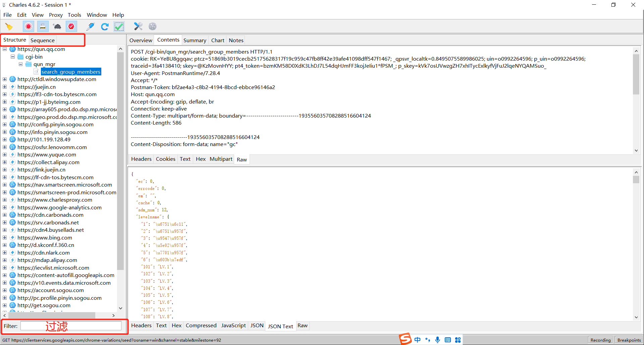644x345 pixels.
Task: Open Settings gear icon in toolbar
Action: (x=153, y=26)
